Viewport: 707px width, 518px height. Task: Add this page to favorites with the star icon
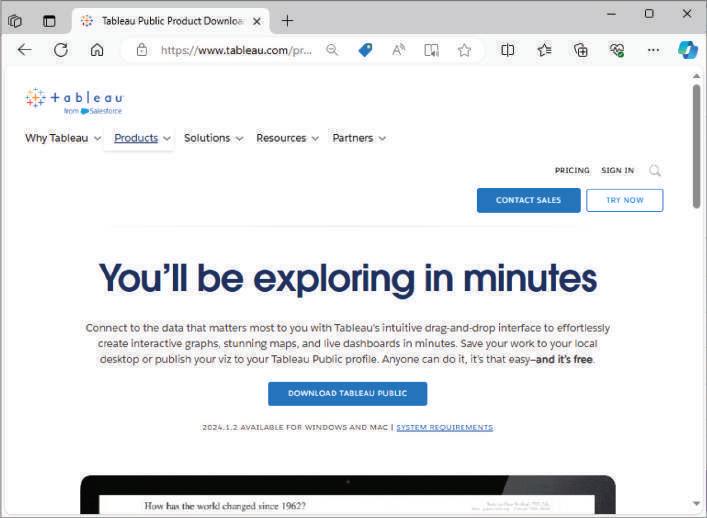[464, 50]
